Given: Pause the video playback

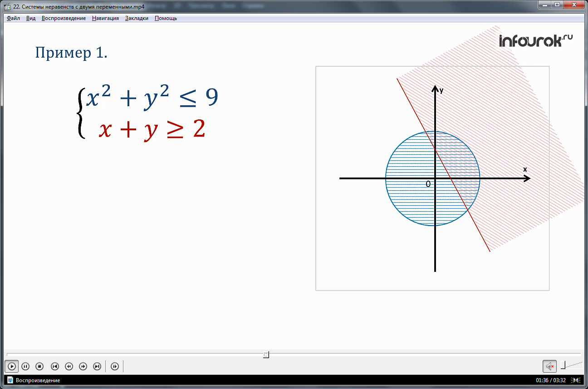Looking at the screenshot, I should click(25, 366).
